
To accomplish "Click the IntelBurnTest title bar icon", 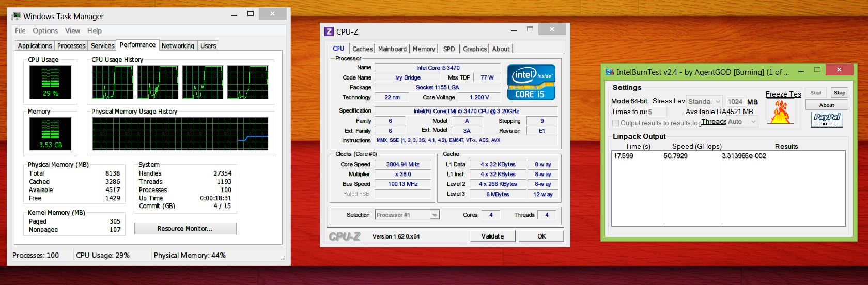I will [610, 72].
